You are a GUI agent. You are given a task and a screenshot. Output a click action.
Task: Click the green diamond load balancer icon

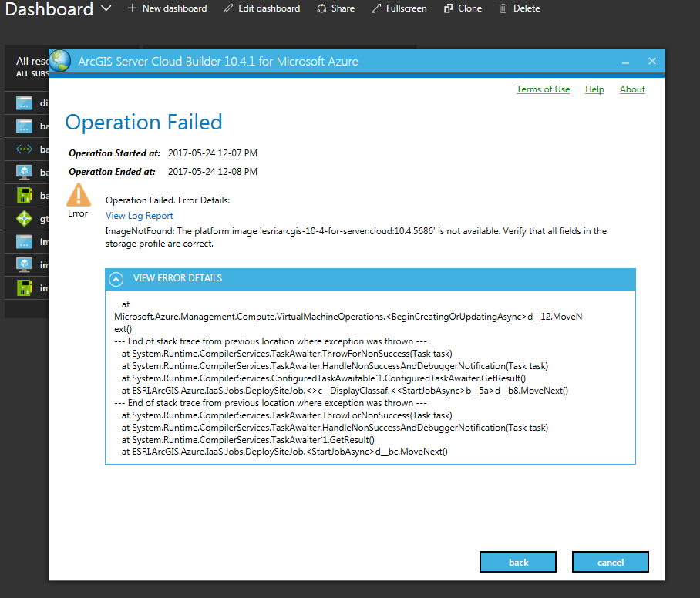(x=24, y=219)
